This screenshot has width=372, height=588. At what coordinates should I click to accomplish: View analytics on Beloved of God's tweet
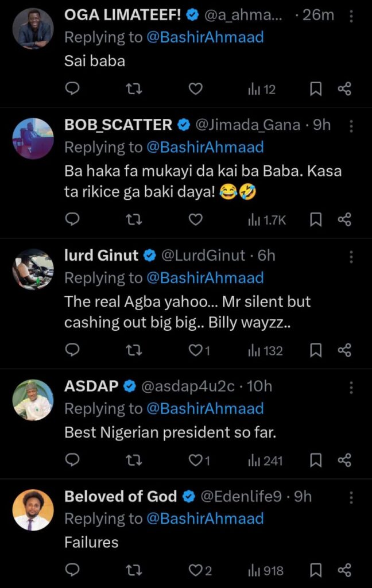266,571
